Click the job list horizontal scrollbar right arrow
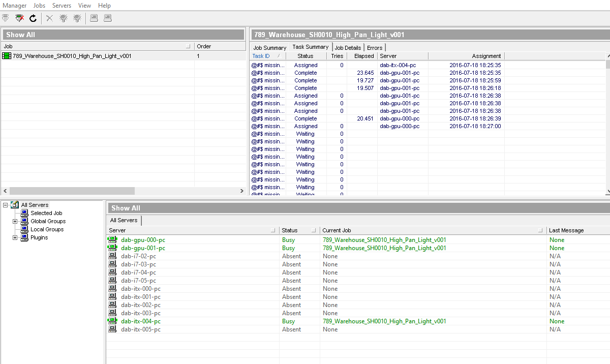The width and height of the screenshot is (610, 364). click(242, 191)
